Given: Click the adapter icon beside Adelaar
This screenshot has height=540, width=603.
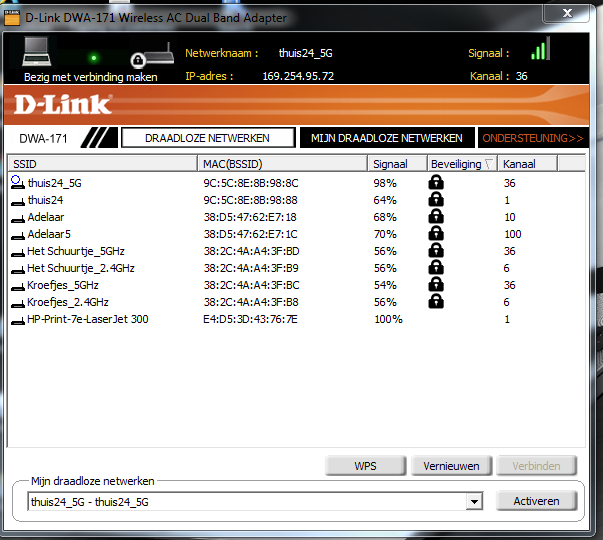Looking at the screenshot, I should (18, 219).
